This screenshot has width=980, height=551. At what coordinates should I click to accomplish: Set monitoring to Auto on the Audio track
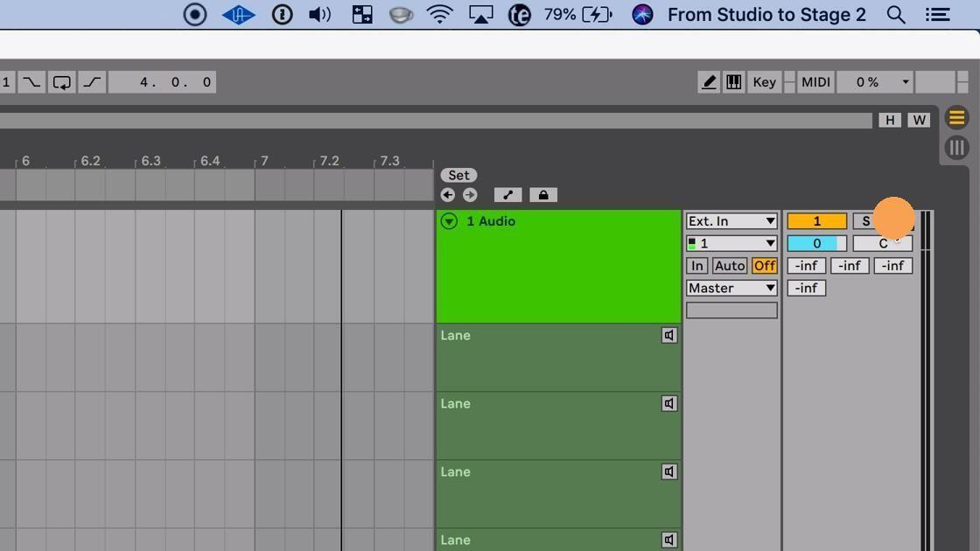point(730,265)
